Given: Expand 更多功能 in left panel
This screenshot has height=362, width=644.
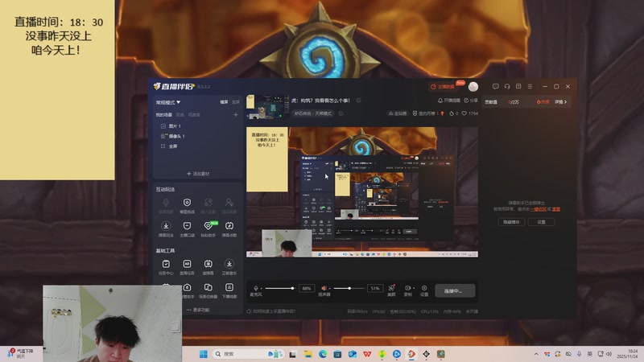Looking at the screenshot, I should point(197,311).
